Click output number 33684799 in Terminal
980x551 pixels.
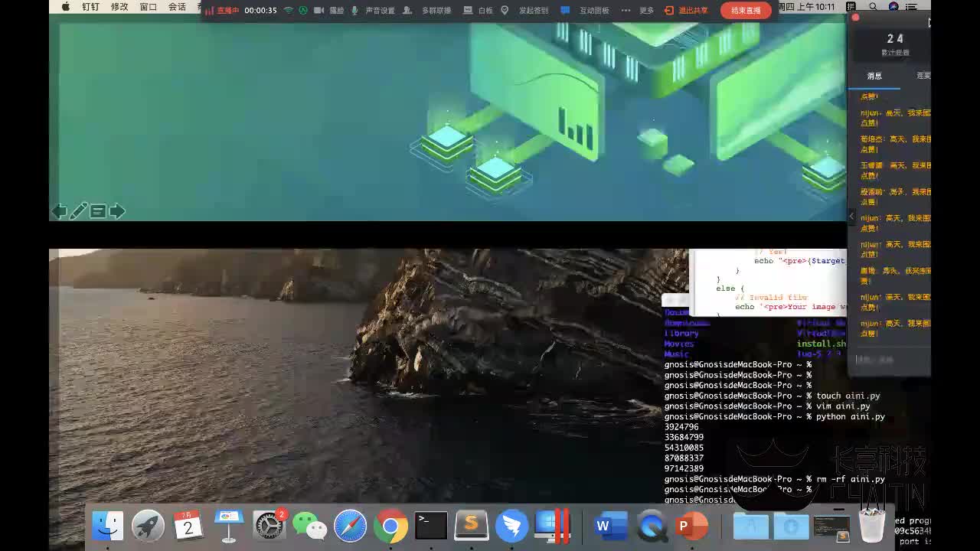coord(684,438)
